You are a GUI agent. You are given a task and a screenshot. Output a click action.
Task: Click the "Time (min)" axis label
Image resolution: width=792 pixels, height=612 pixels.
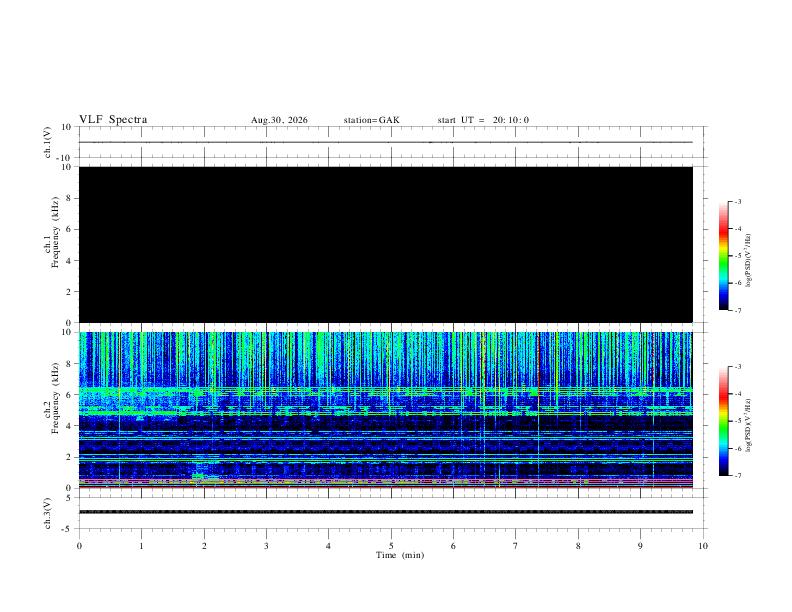coord(400,555)
